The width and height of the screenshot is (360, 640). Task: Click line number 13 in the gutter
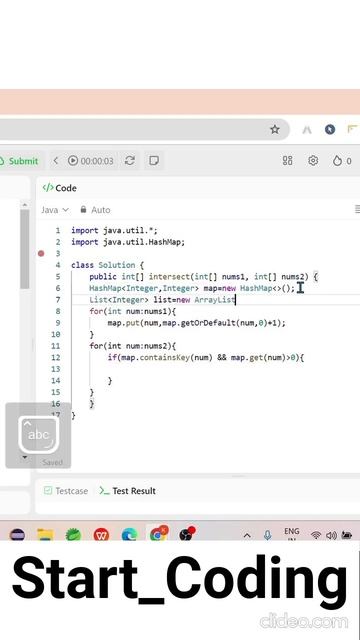tap(55, 369)
